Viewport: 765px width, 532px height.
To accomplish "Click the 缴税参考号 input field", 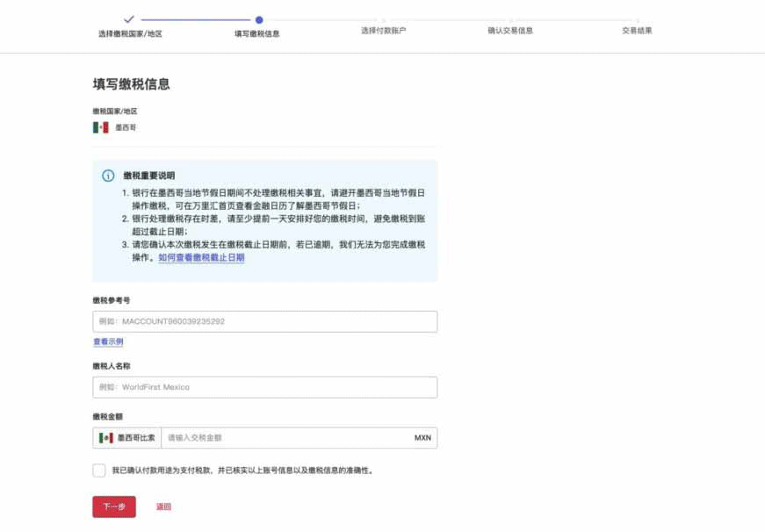I will coord(263,320).
